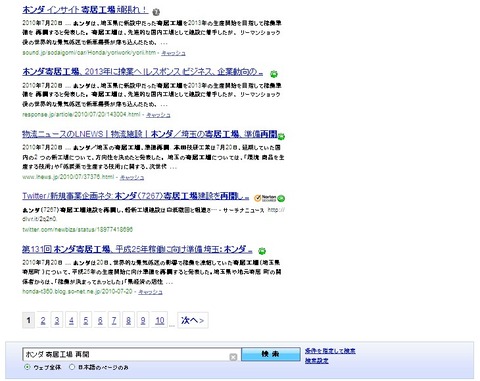
Task: Click honda-rt360.blog.so-net.ne.jp URL text
Action: click(77, 291)
